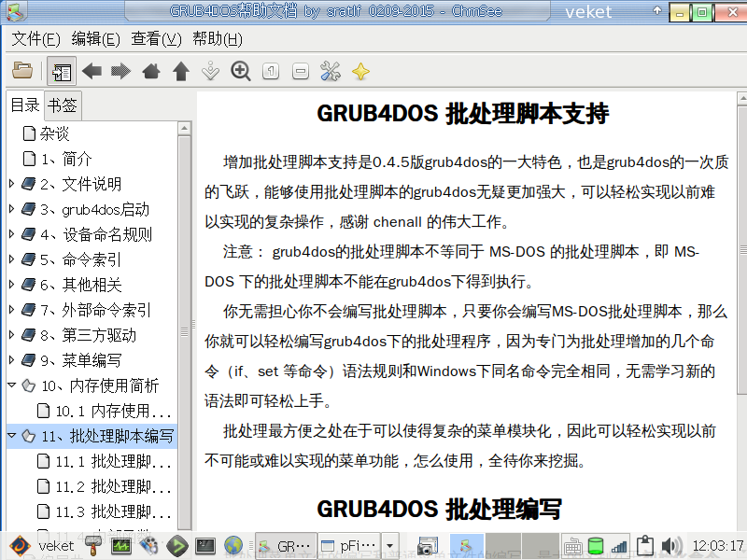Launch the web browser globe icon
Image resolution: width=747 pixels, height=560 pixels.
point(233,546)
